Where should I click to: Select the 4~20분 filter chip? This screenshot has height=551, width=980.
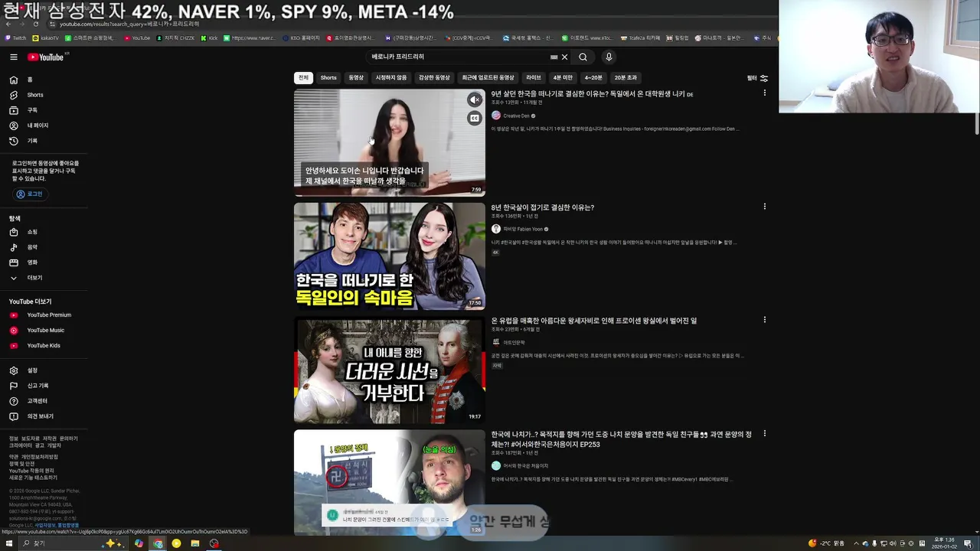point(593,77)
